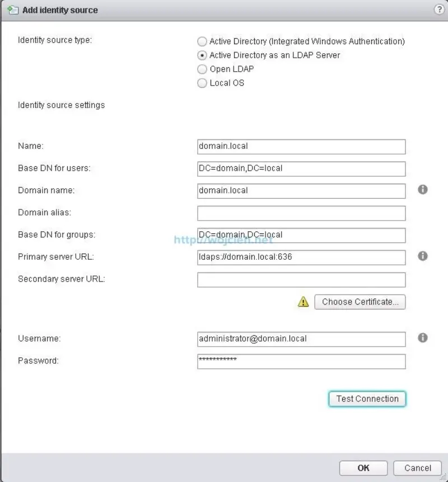Select Active Directory as an LDAP Server
448x482 pixels.
point(202,55)
